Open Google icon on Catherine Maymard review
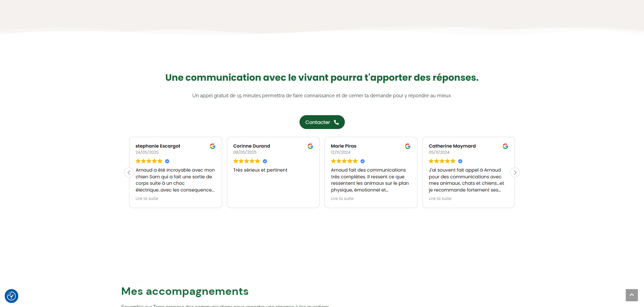The width and height of the screenshot is (644, 307). click(x=505, y=146)
